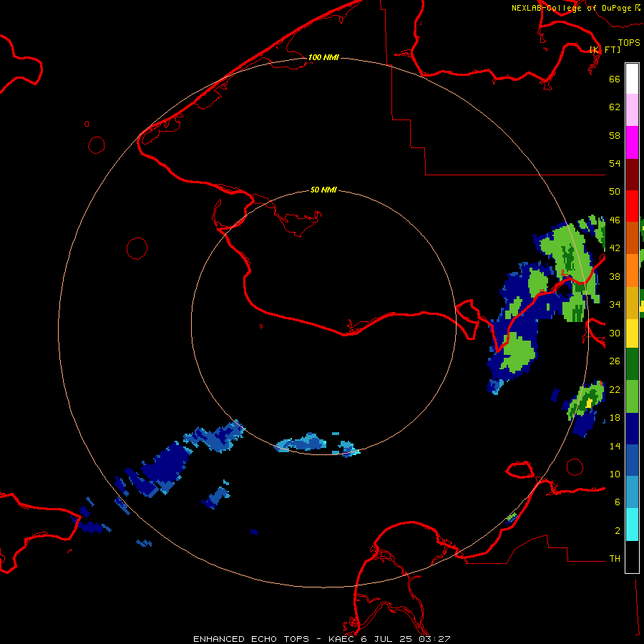644x644 pixels.
Task: Click the 46 legend value
Action: pos(615,220)
